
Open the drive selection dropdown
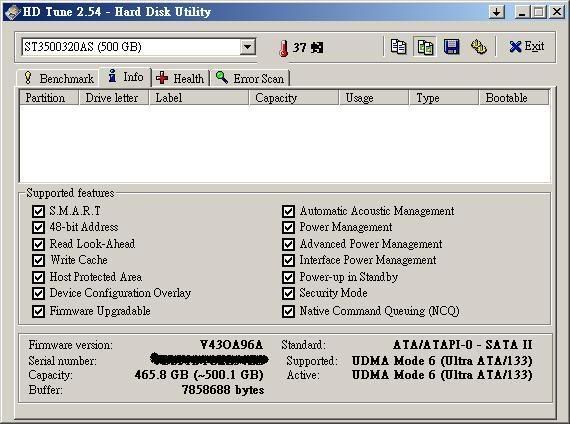click(x=248, y=47)
